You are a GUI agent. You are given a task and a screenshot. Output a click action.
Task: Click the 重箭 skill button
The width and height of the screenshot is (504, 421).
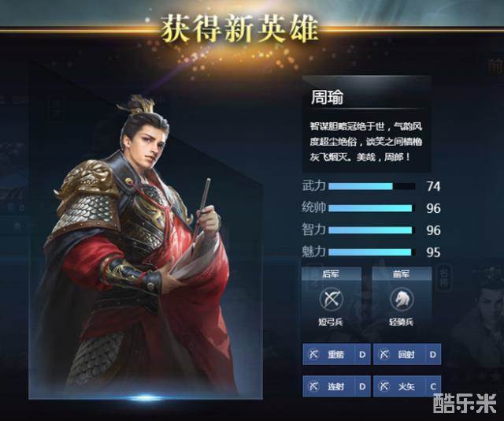click(336, 354)
